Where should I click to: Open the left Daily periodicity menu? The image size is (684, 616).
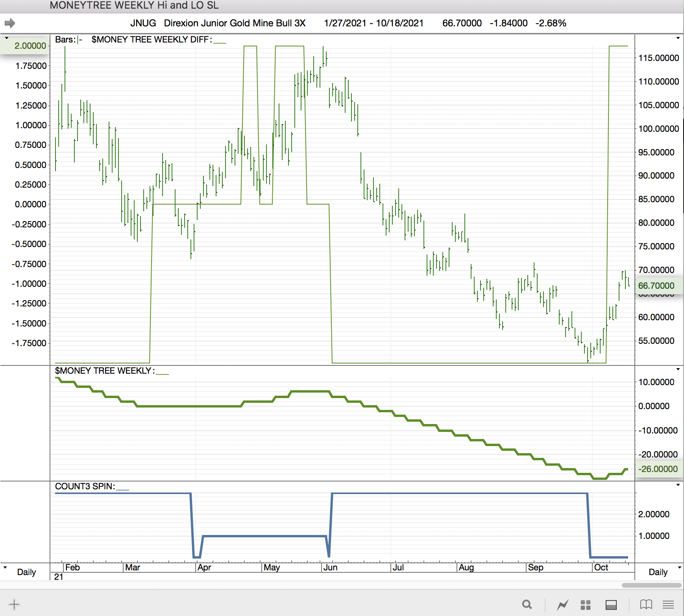pos(22,572)
